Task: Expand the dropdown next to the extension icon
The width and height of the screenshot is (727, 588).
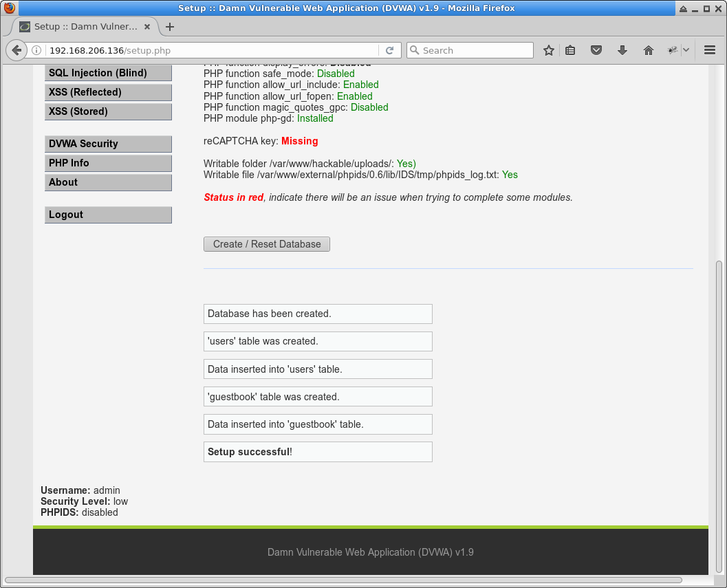Action: click(686, 50)
